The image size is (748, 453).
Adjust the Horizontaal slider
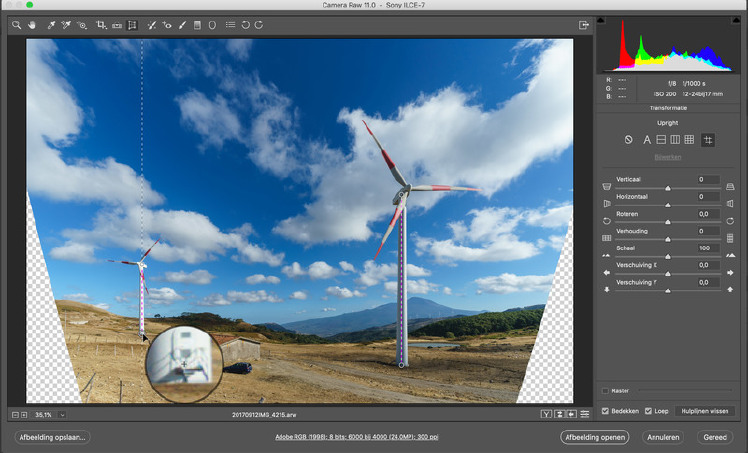click(x=668, y=206)
